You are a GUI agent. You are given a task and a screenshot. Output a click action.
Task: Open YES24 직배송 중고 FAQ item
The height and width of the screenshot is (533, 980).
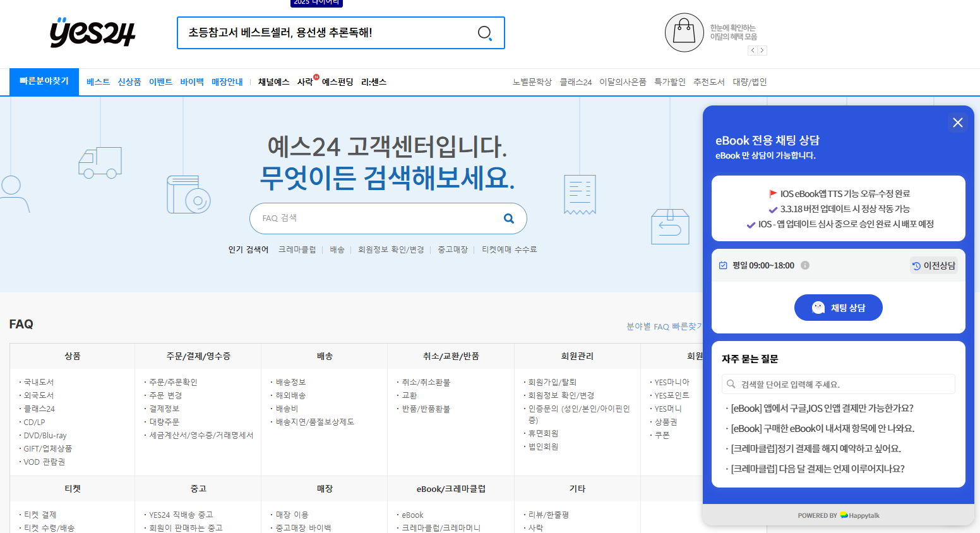pyautogui.click(x=181, y=515)
